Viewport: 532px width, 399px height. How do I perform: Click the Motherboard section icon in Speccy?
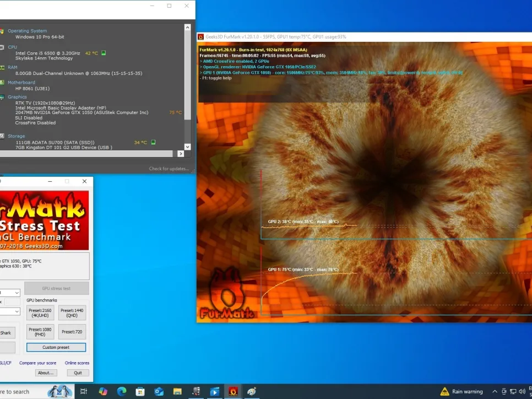coord(2,83)
